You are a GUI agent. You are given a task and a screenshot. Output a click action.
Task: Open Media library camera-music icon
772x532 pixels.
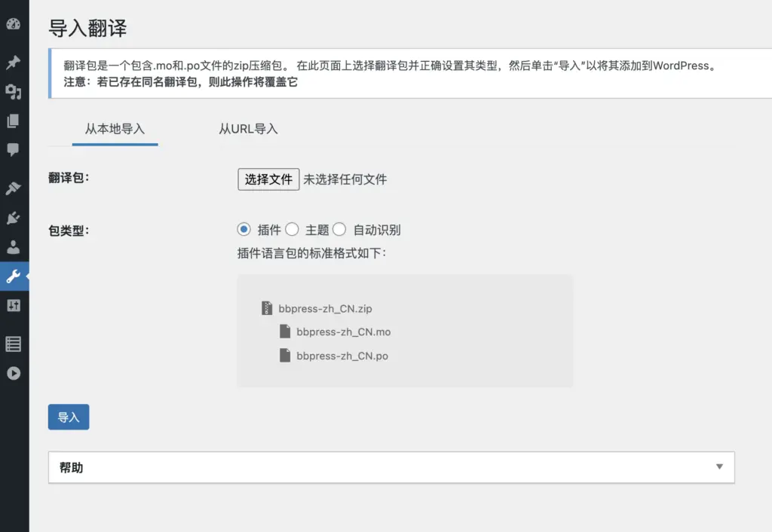[x=13, y=92]
